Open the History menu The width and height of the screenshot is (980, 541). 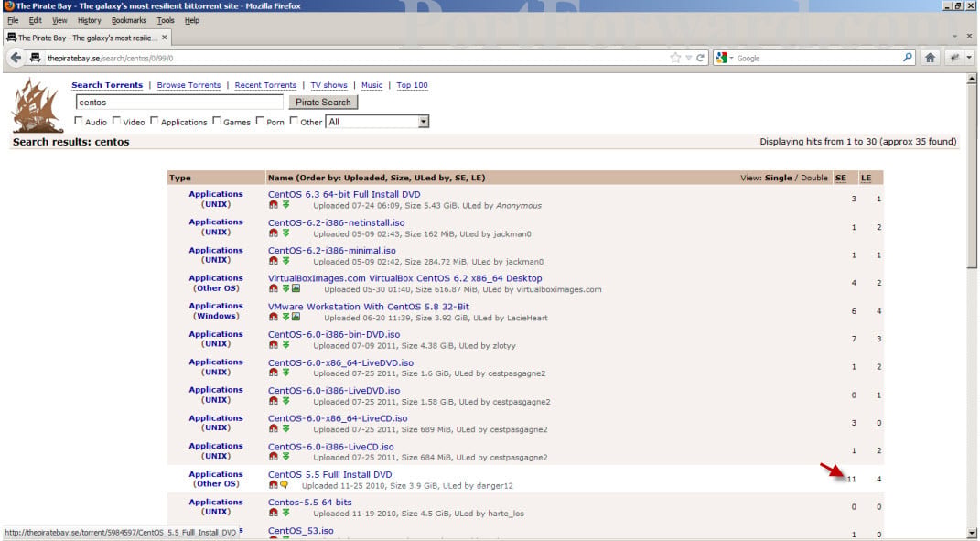click(x=90, y=21)
